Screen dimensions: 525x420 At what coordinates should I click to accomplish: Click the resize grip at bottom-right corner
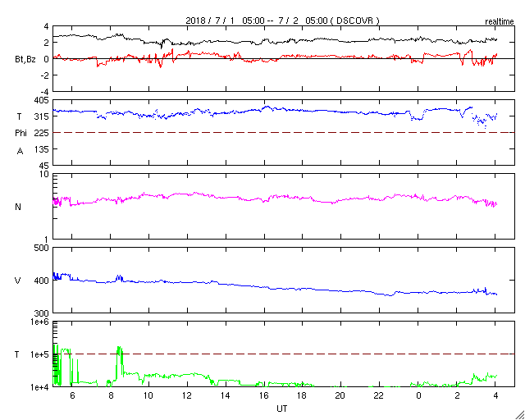(x=519, y=414)
